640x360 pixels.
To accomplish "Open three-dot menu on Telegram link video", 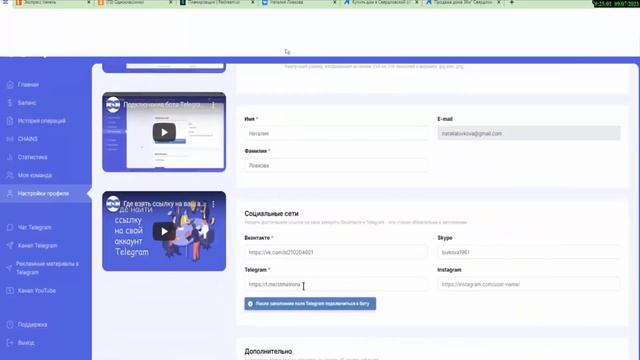I will tap(213, 204).
